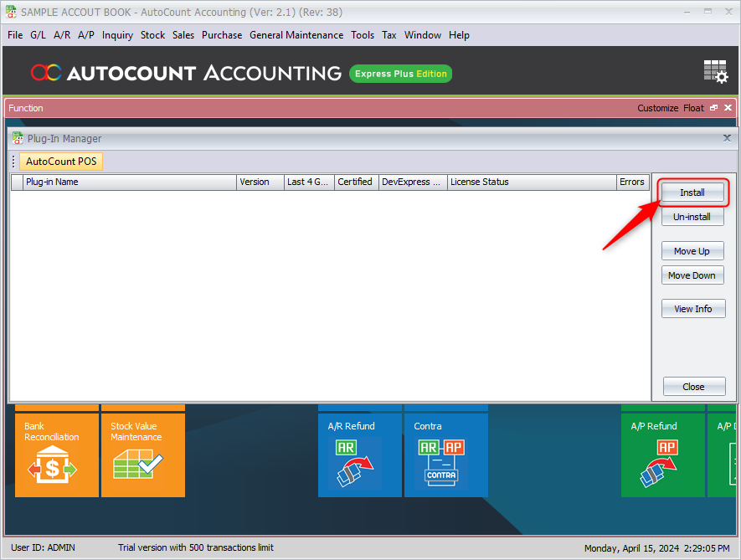
Task: Click the Float panel icon
Action: point(713,108)
